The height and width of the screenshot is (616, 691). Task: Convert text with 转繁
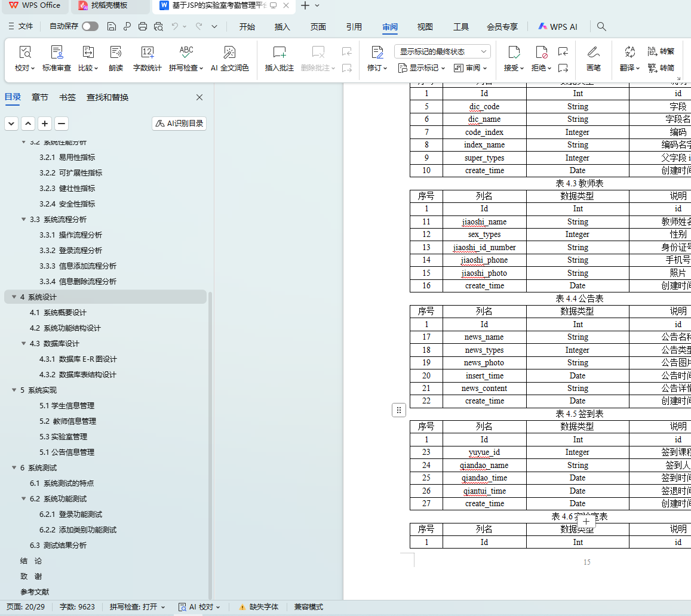point(661,51)
